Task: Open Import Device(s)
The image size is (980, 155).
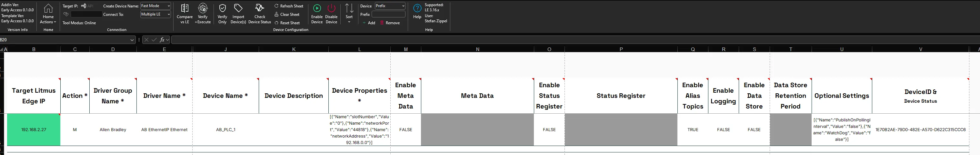Action: tap(238, 14)
